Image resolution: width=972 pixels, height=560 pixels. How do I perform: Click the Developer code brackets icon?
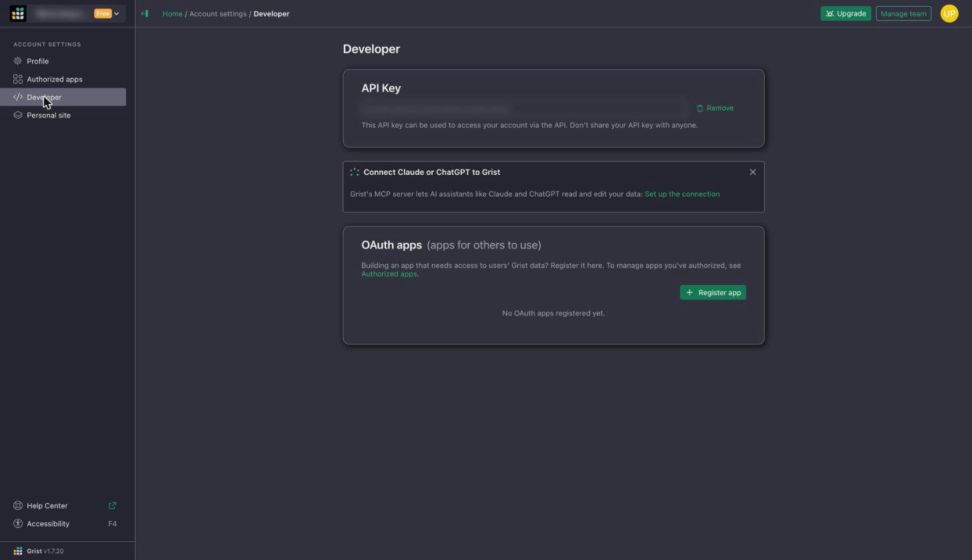tap(18, 97)
